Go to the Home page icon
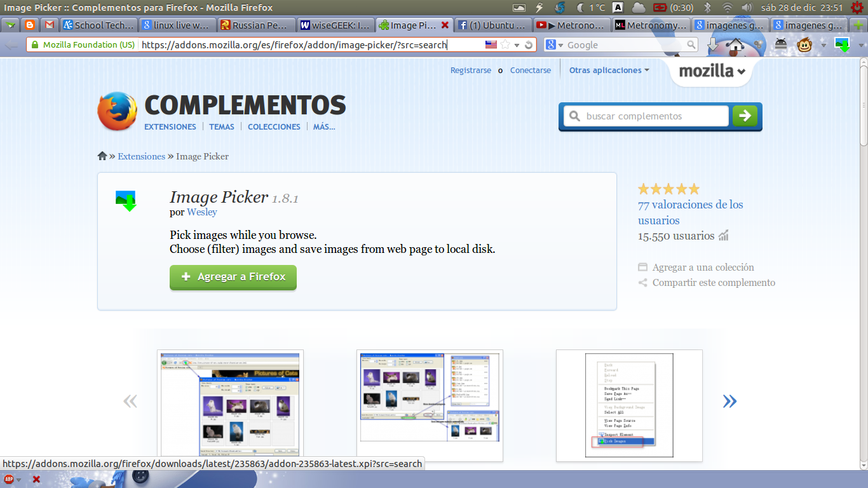 [x=735, y=45]
